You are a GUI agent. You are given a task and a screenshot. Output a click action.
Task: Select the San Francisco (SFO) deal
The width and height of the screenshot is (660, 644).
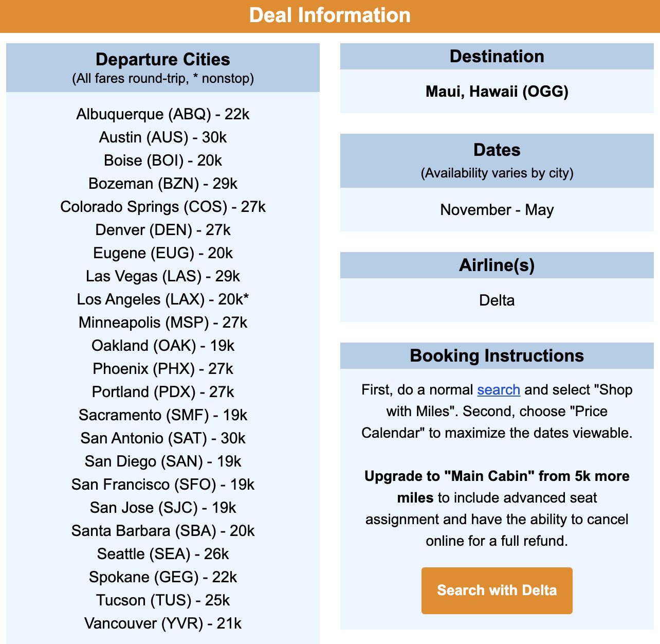[163, 485]
